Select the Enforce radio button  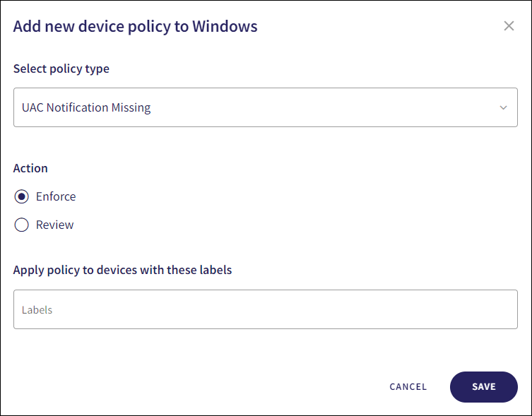(22, 196)
